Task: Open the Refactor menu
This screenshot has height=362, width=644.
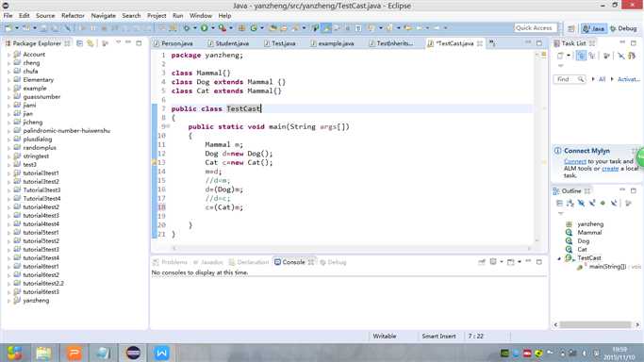Action: tap(73, 16)
